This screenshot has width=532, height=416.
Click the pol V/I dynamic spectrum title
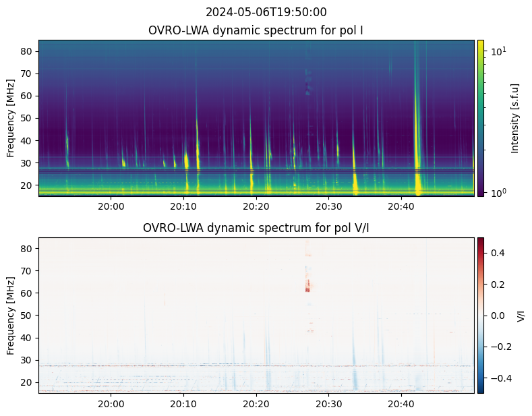256,228
